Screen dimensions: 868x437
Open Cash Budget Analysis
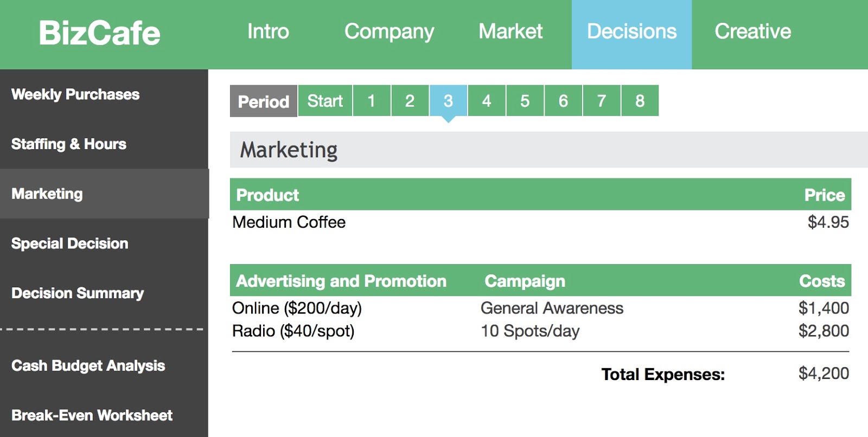click(88, 366)
